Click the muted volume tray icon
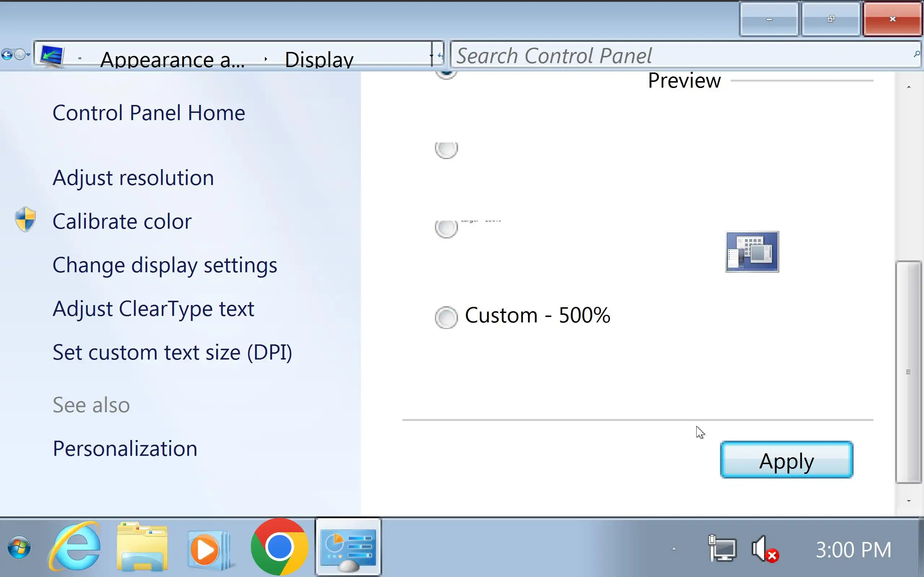This screenshot has height=577, width=924. [x=764, y=550]
